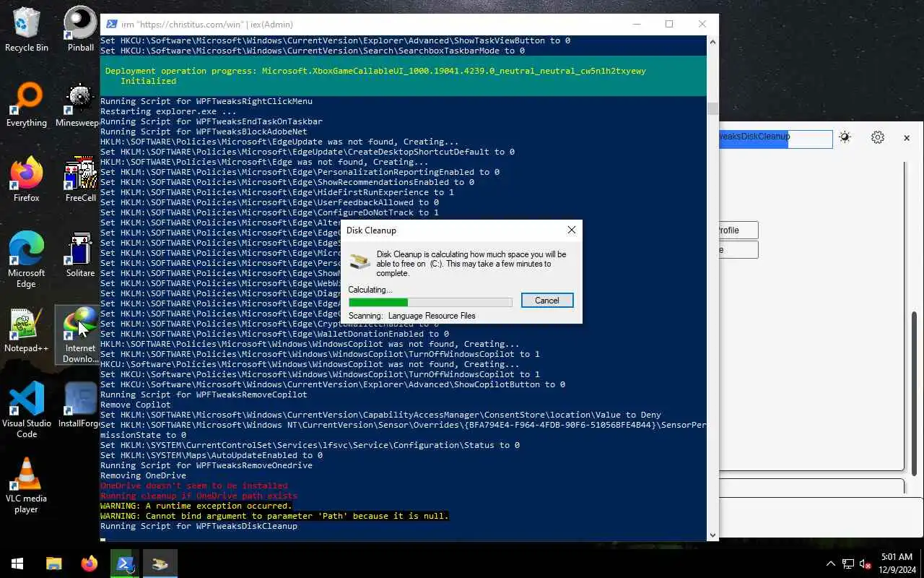Toggle the WinUtil light/dark theme icon

tap(845, 137)
